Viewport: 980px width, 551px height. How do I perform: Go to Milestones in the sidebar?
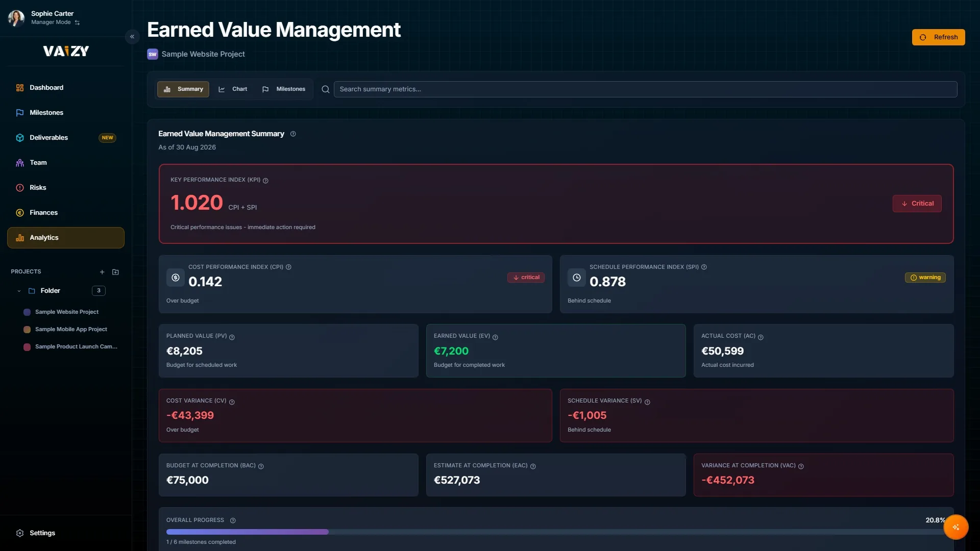click(x=66, y=113)
